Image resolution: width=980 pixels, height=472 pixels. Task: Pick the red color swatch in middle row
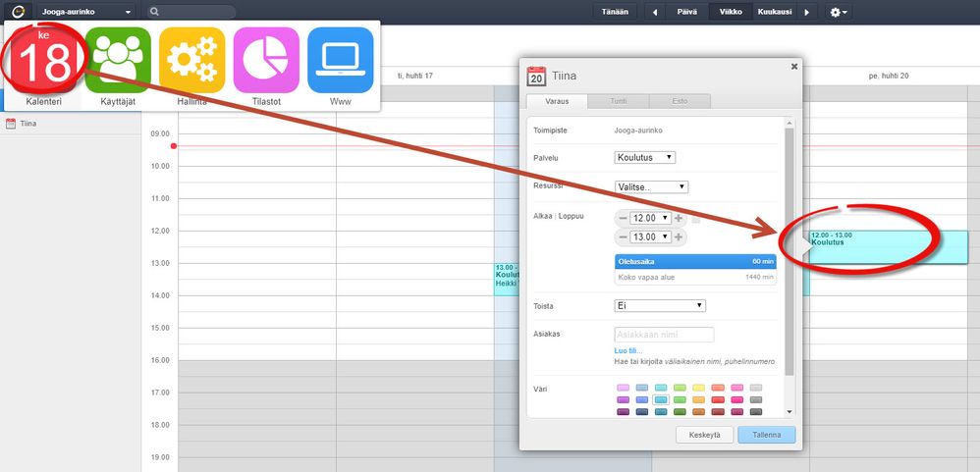[718, 399]
